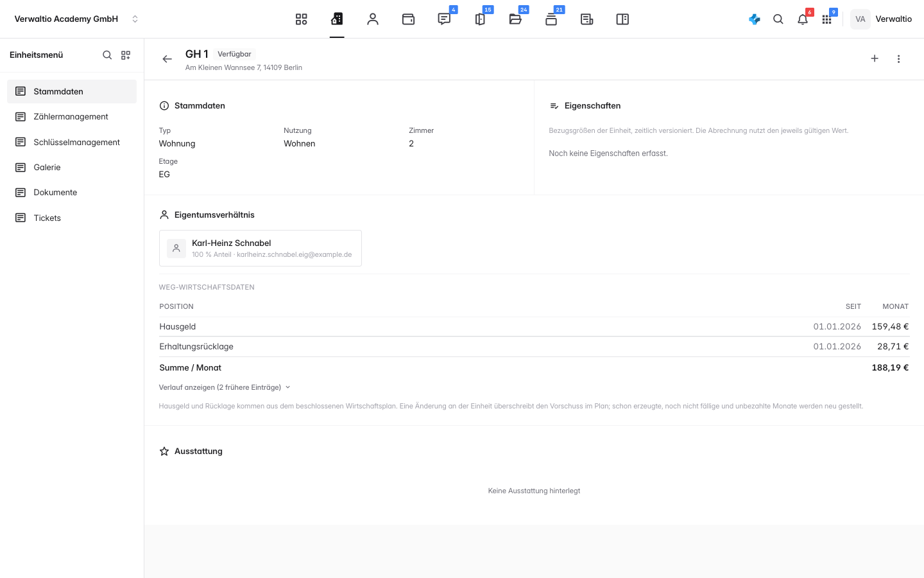The image size is (924, 578).
Task: Open the Karl-Heinz Schnabel owner card
Action: [x=261, y=248]
